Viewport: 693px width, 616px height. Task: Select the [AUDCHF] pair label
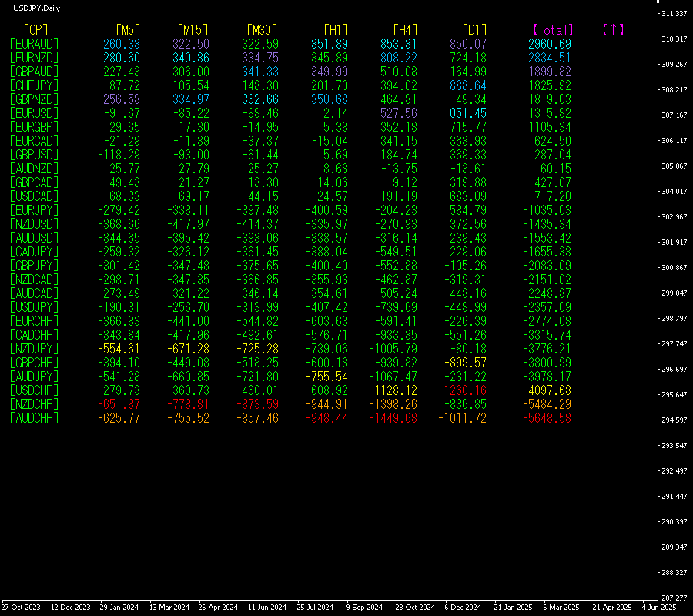[x=35, y=418]
